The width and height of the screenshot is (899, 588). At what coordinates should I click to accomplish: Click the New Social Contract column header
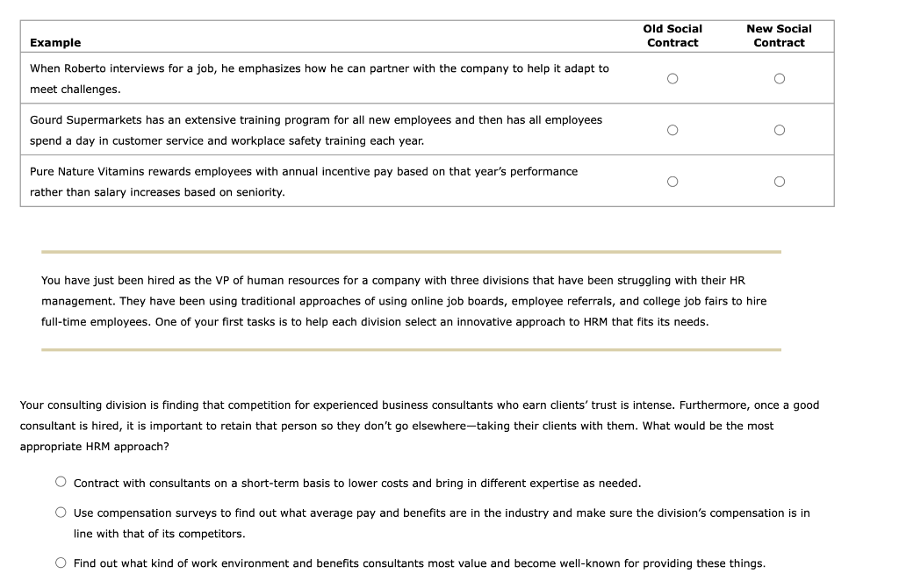click(779, 35)
